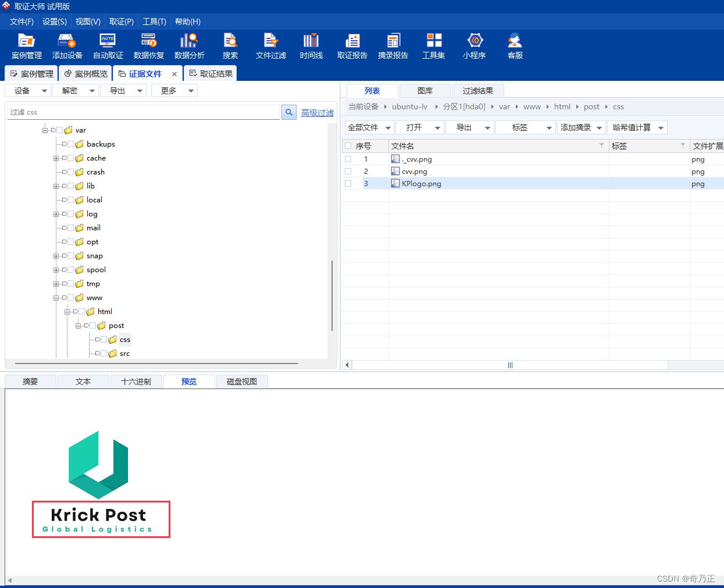
Task: Start 自动取证 from the toolbar
Action: (x=108, y=47)
